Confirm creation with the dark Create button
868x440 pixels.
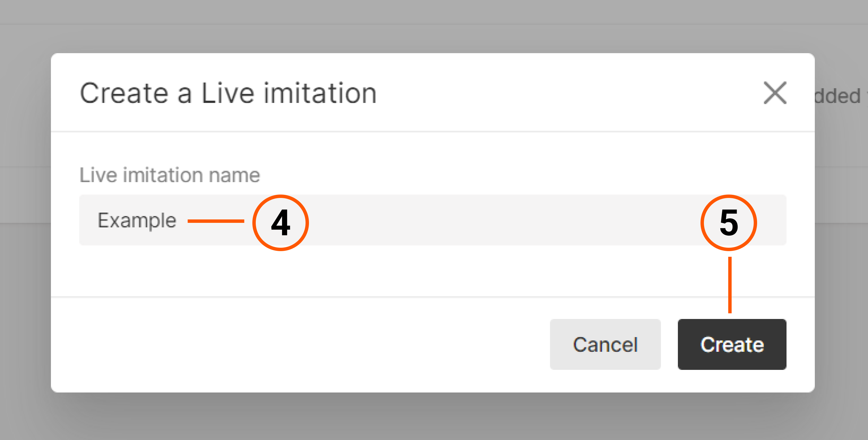pos(732,345)
